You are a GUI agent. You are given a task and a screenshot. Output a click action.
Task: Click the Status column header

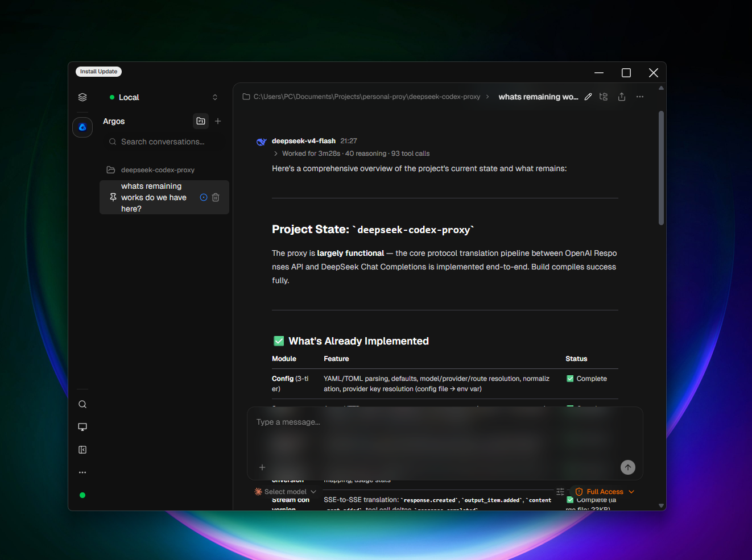tap(576, 359)
